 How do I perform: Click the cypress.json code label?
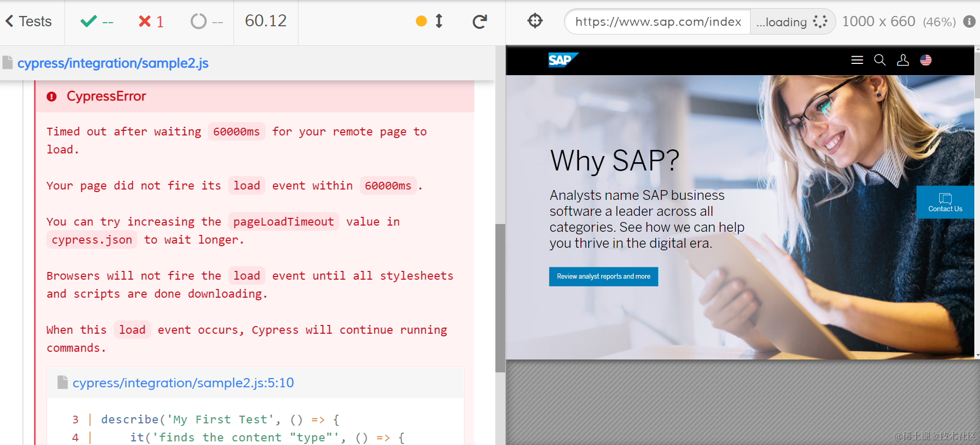(x=92, y=239)
